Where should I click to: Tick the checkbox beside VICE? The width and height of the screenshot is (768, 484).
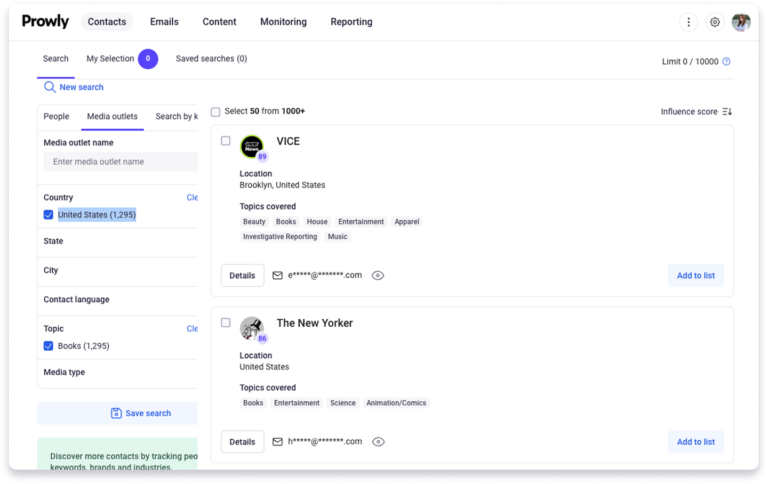226,141
